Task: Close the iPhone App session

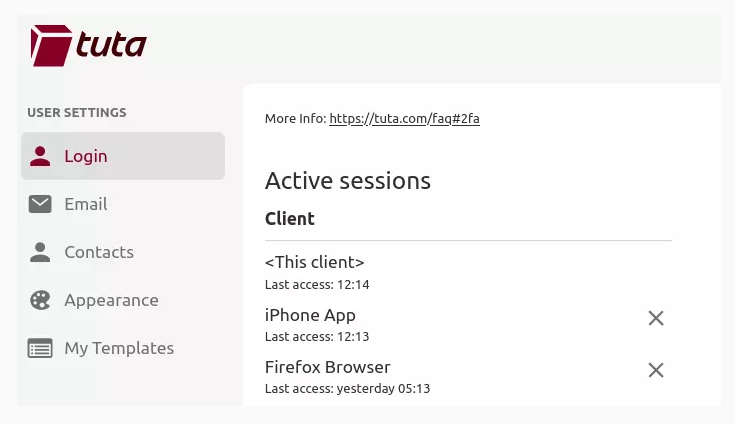Action: pos(656,318)
